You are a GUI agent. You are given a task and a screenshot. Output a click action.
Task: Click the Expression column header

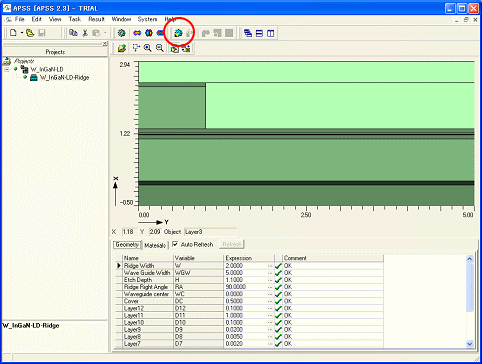(249, 258)
